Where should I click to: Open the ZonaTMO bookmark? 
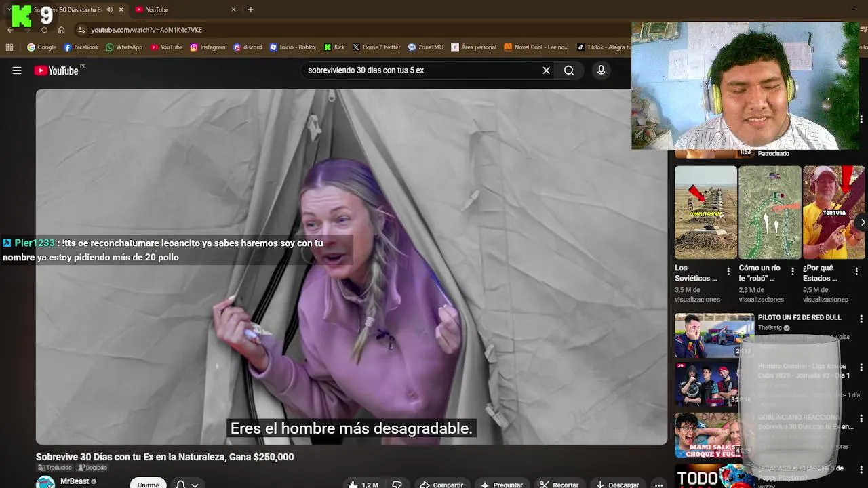(426, 47)
